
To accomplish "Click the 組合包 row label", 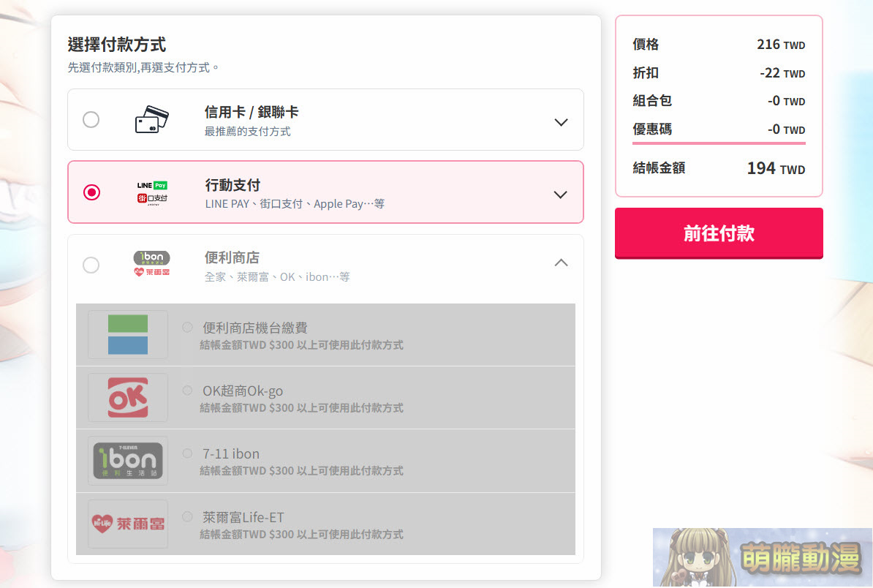I will pyautogui.click(x=652, y=101).
